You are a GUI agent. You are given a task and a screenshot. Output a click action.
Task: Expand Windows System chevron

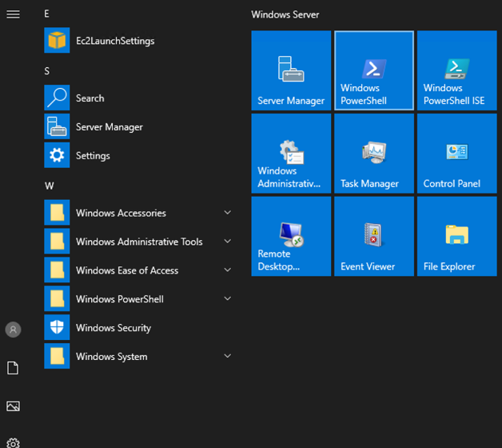pyautogui.click(x=228, y=356)
